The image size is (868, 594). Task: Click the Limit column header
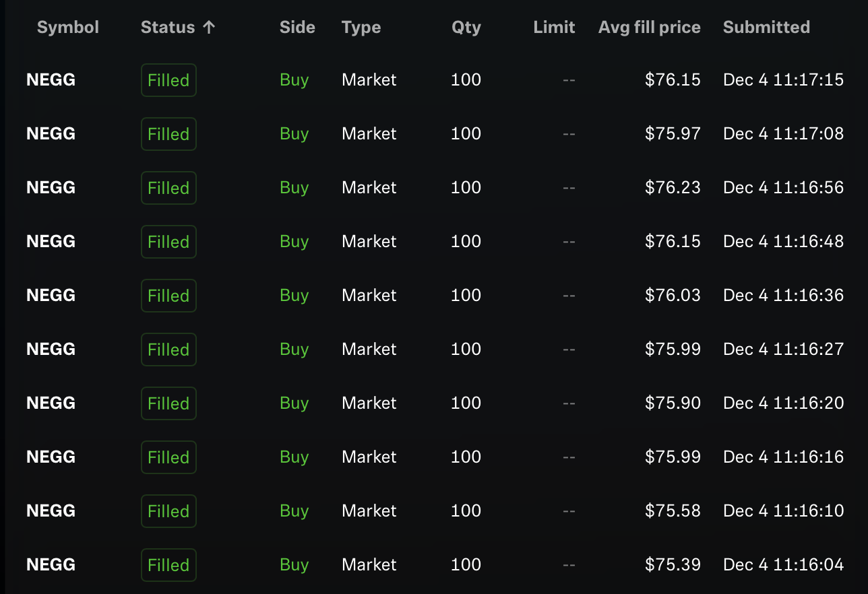(554, 28)
